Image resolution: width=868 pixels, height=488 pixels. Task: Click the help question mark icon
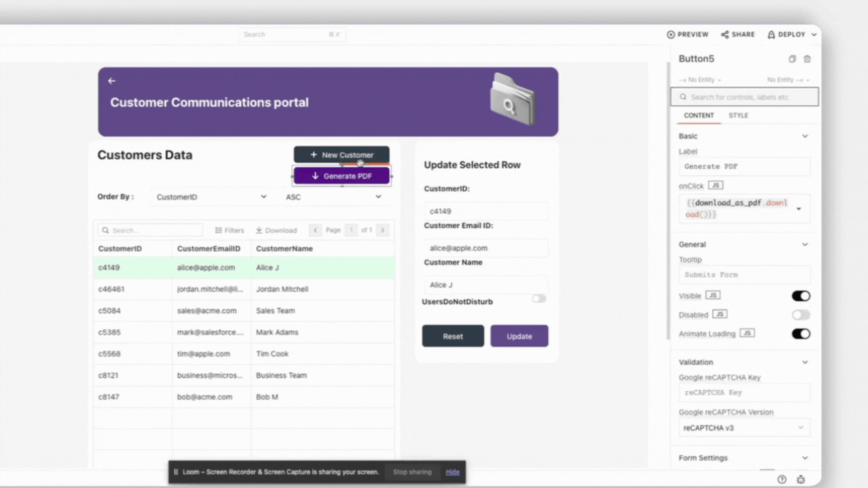[782, 479]
